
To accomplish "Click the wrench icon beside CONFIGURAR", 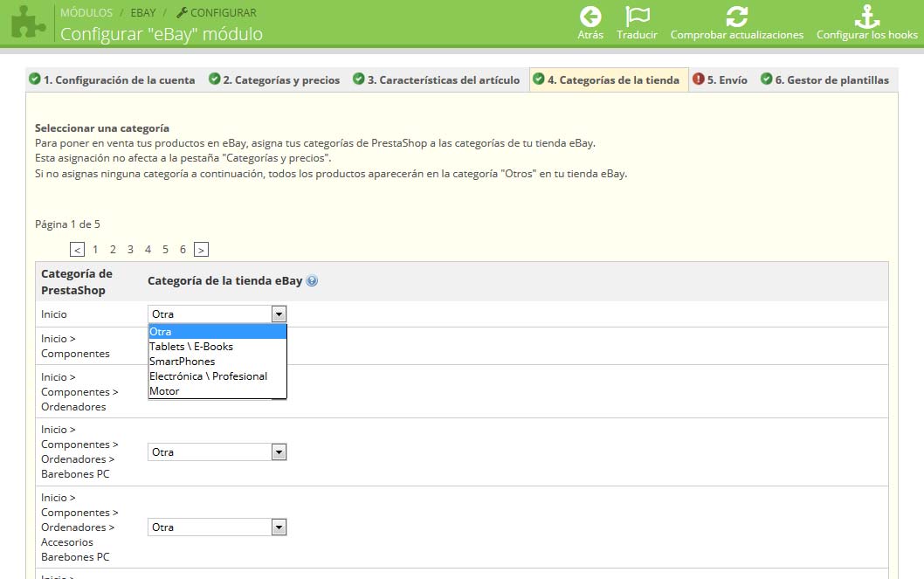I will point(182,12).
